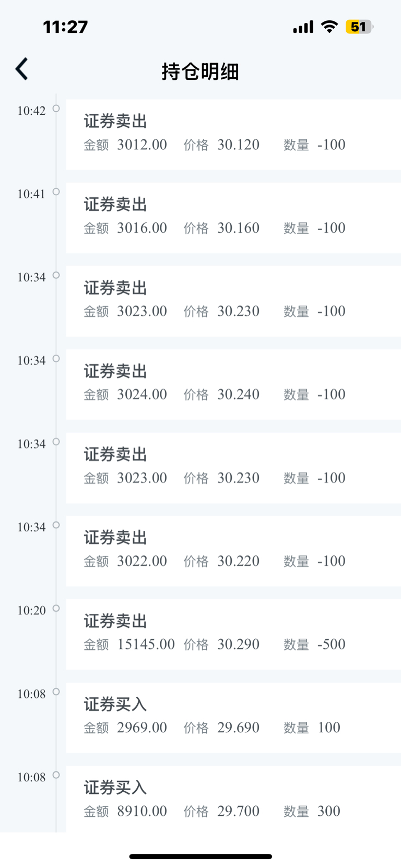401x868 pixels.
Task: Tap the 10:20 timestamp label
Action: [x=31, y=611]
